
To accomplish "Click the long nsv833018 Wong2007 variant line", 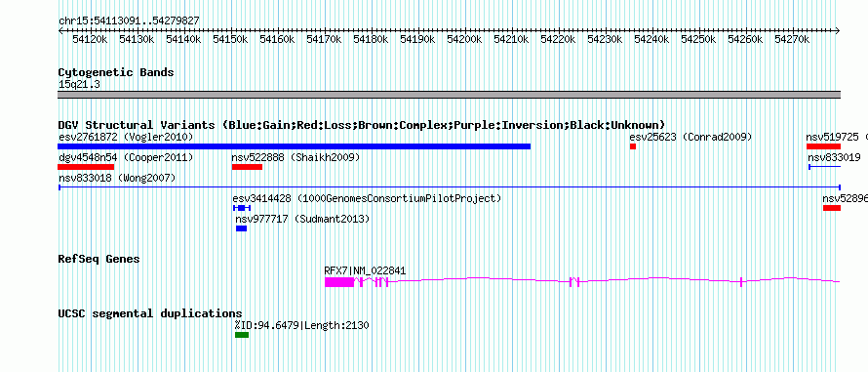I will point(450,187).
